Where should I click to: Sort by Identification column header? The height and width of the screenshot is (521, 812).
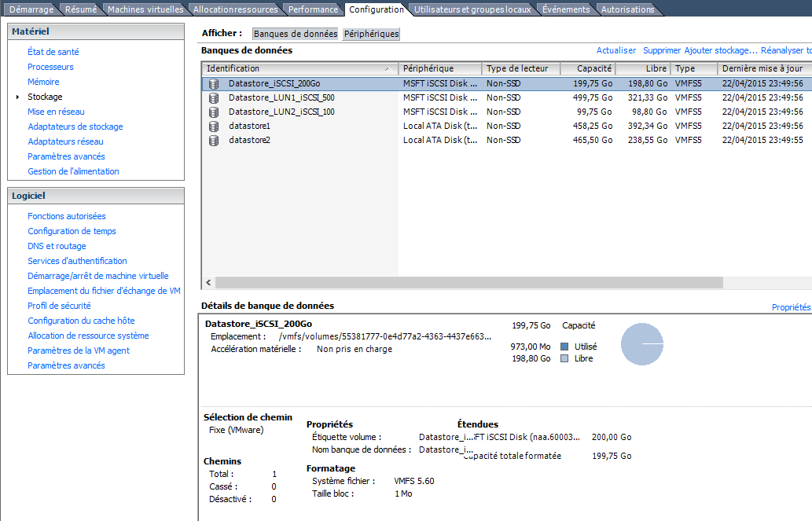coord(299,68)
